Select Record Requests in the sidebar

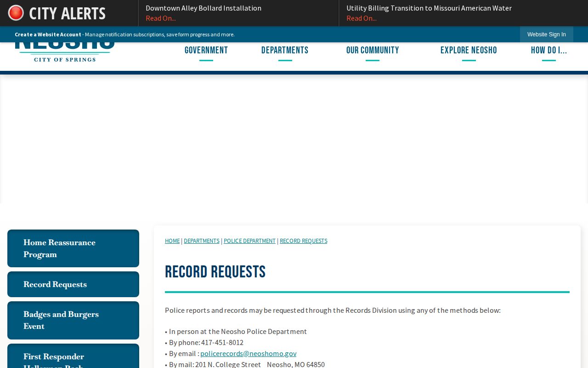[73, 284]
